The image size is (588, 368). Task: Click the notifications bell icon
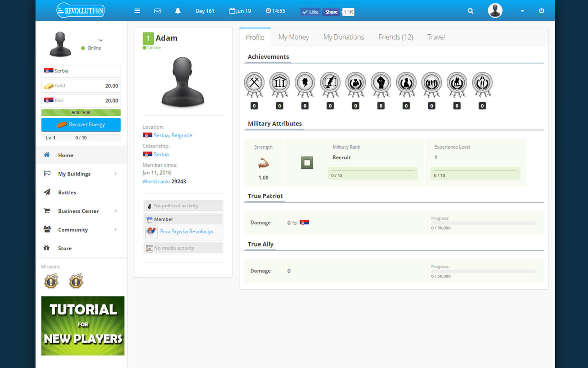tap(178, 11)
